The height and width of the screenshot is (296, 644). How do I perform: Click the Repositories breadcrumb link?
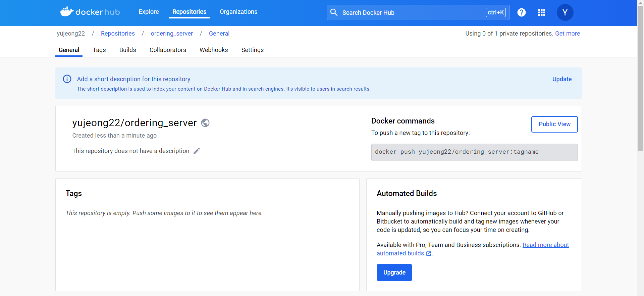click(118, 34)
